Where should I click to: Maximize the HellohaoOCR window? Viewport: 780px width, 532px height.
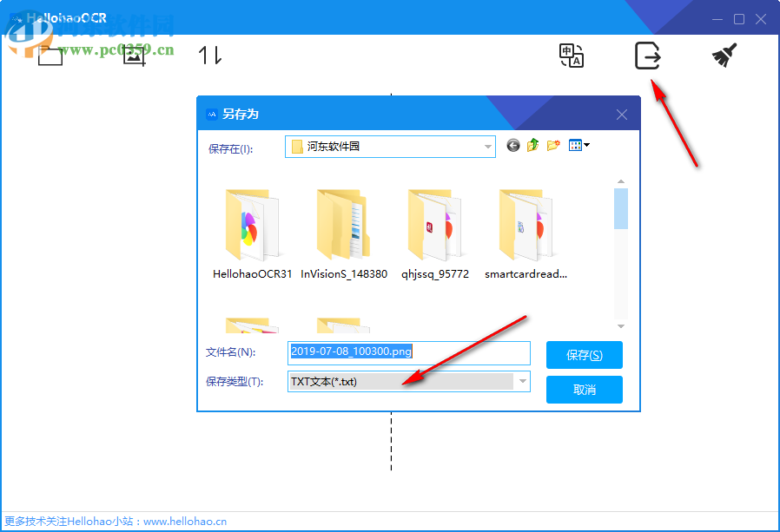[x=739, y=19]
